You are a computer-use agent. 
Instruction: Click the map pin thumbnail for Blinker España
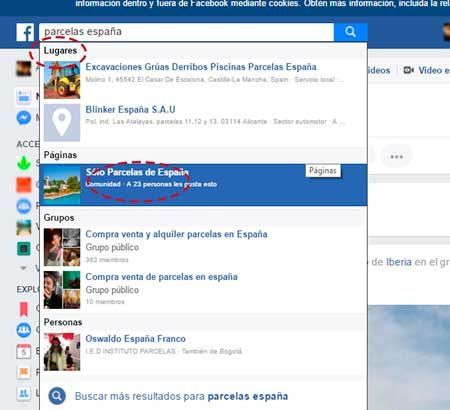point(62,122)
